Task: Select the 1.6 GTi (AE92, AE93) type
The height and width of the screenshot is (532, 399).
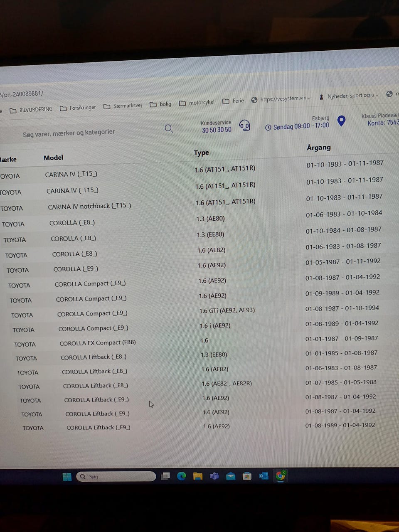Action: [227, 310]
